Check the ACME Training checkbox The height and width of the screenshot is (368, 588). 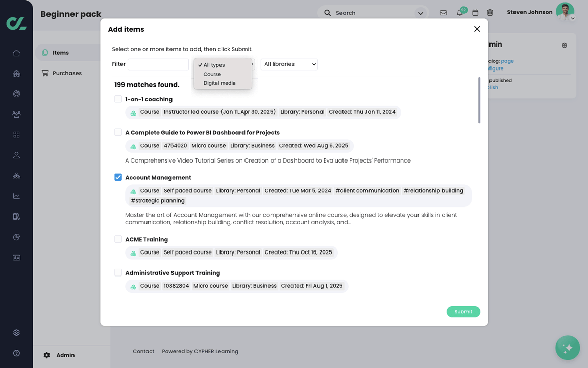(x=118, y=239)
